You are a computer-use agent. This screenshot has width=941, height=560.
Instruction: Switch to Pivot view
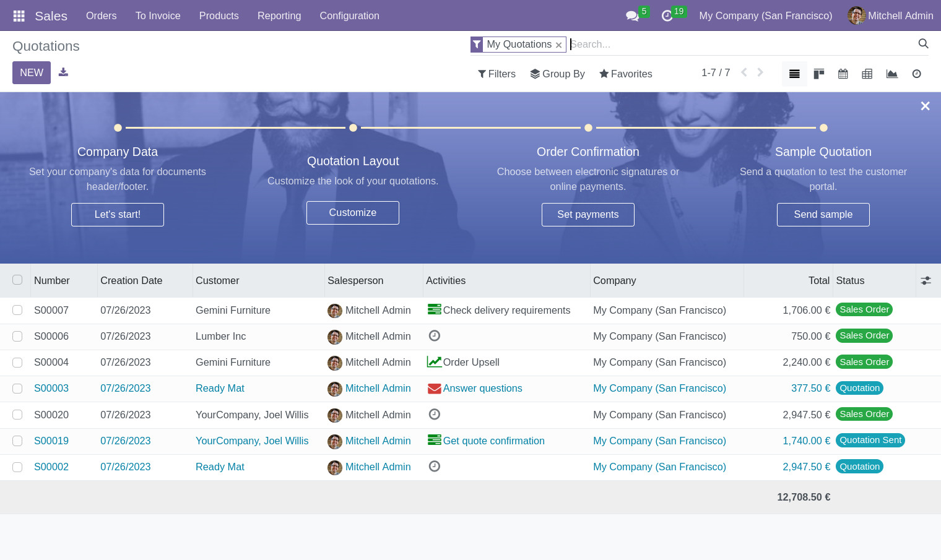(867, 74)
